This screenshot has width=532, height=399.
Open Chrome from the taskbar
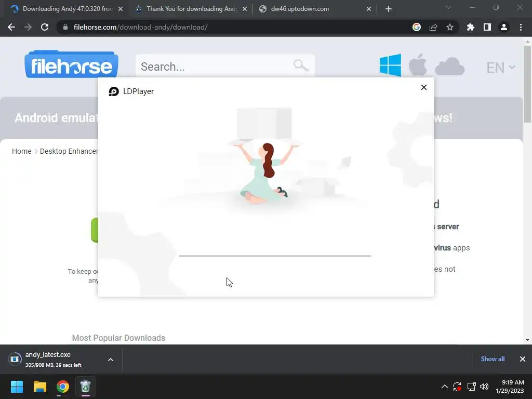click(63, 387)
